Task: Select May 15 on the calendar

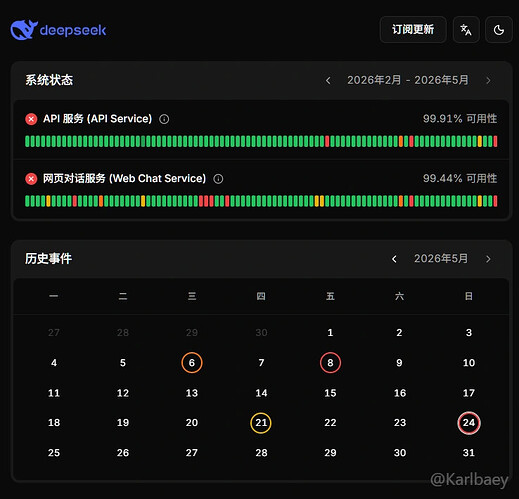Action: [330, 393]
